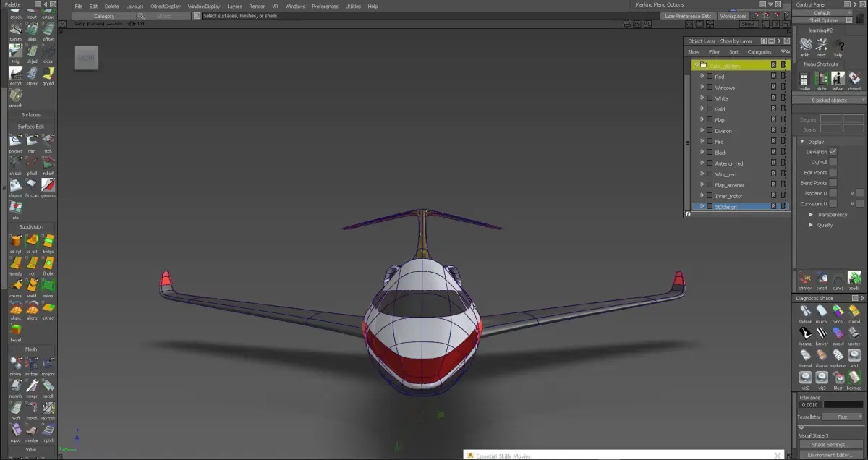The width and height of the screenshot is (868, 460).
Task: Pick the subdivision cut tool
Action: click(x=32, y=265)
